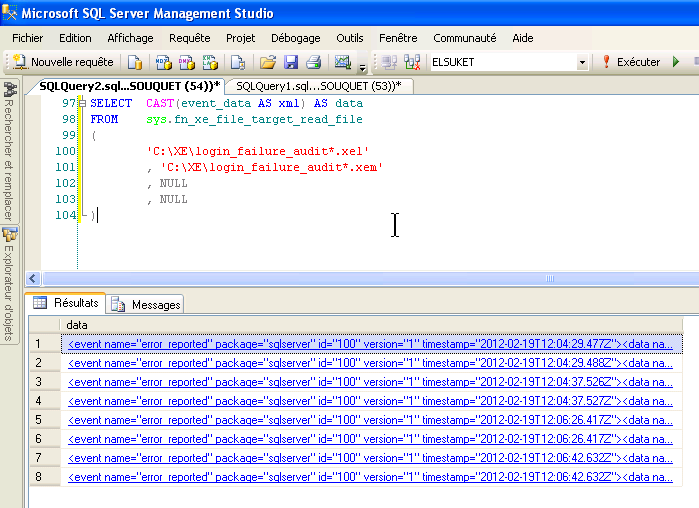The image size is (699, 508).
Task: Click the activity monitor toolbar icon
Action: [x=342, y=62]
